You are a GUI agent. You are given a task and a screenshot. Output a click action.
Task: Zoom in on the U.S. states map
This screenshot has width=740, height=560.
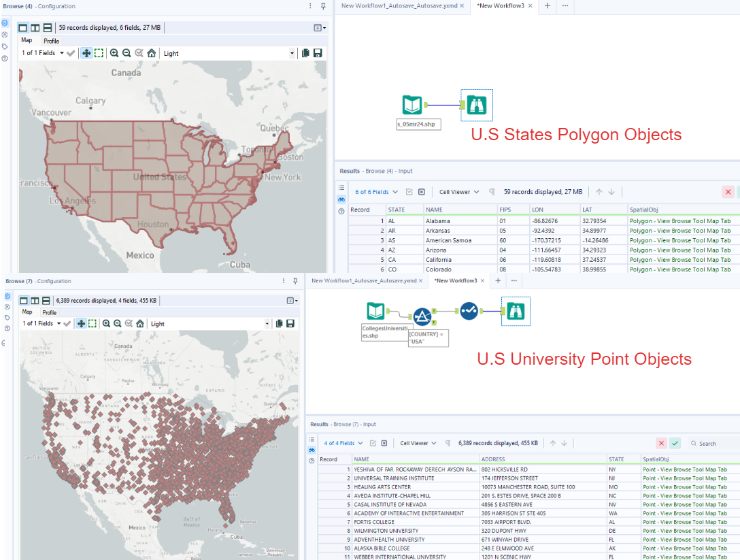114,53
